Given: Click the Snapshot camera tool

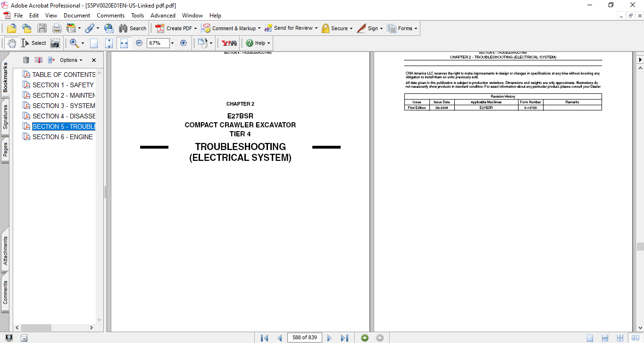Looking at the screenshot, I should 55,43.
